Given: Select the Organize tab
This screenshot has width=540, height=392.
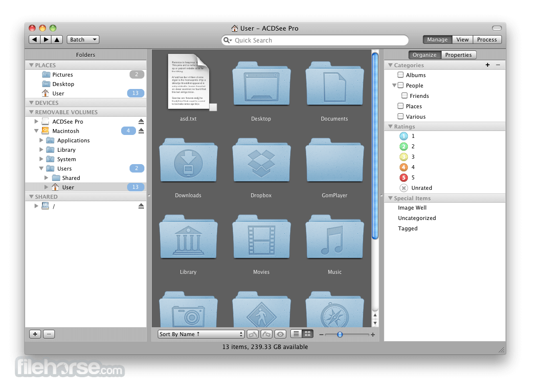Looking at the screenshot, I should click(x=425, y=55).
